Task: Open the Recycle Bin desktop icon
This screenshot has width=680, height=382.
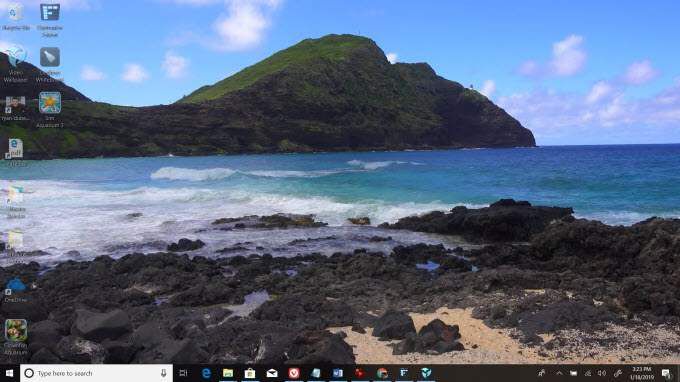Action: pos(16,17)
